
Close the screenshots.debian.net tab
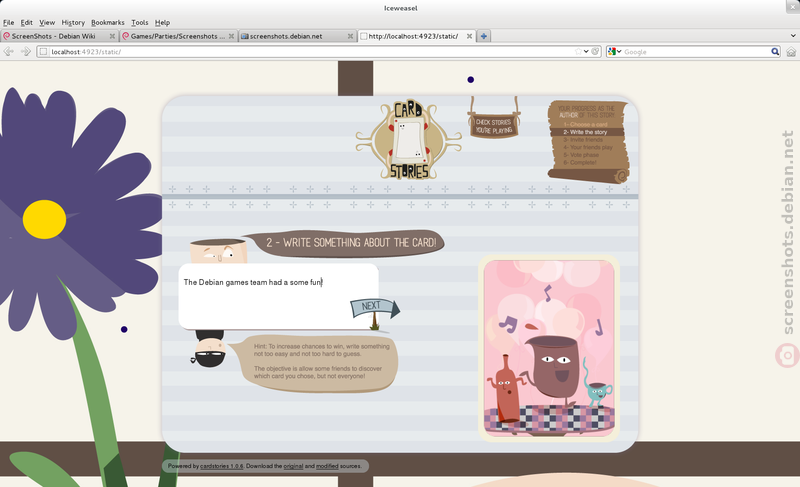(x=350, y=36)
